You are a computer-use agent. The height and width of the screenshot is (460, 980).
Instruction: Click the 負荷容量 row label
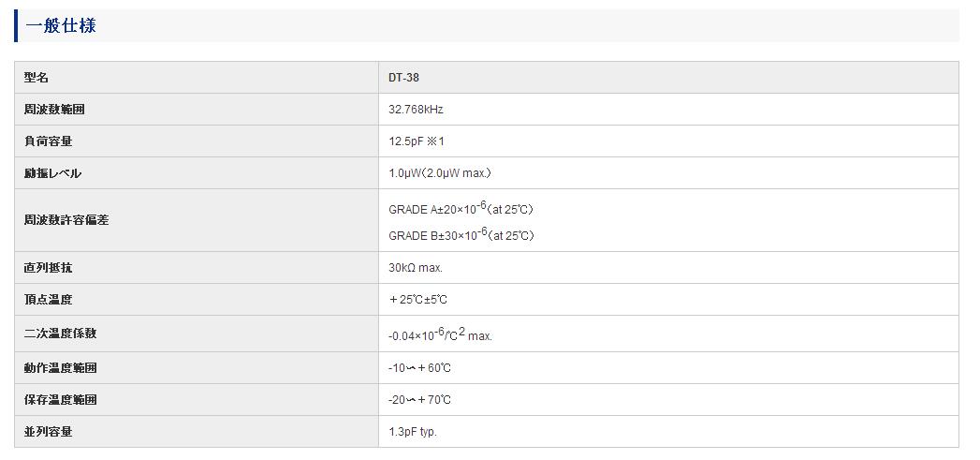point(48,141)
